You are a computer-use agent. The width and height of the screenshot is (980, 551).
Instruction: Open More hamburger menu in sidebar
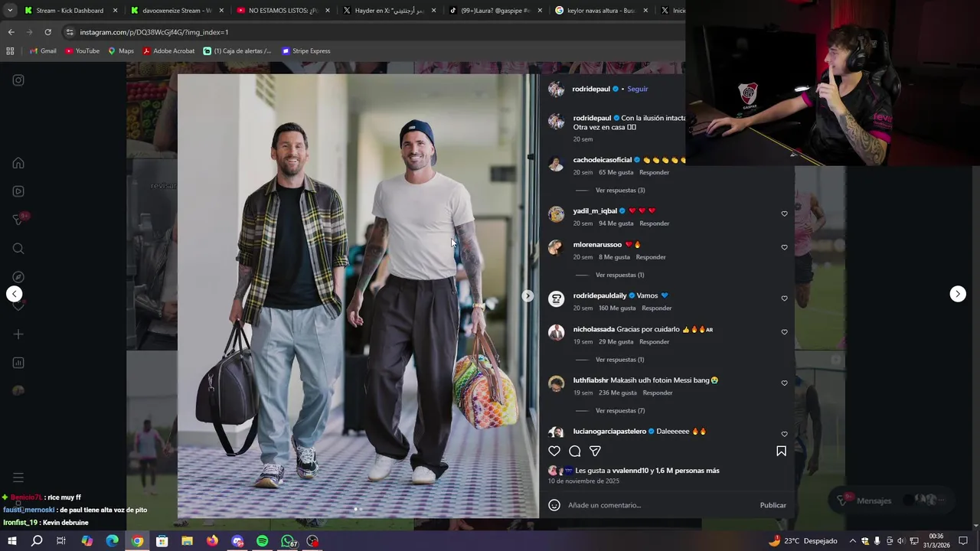[x=18, y=478]
